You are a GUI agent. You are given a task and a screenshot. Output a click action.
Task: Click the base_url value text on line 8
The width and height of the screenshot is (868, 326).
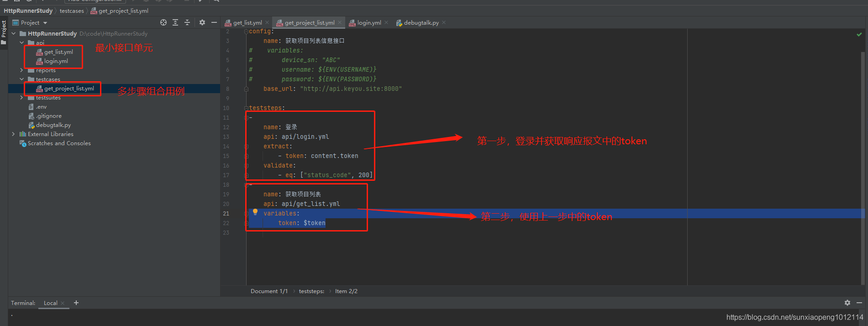coord(351,89)
